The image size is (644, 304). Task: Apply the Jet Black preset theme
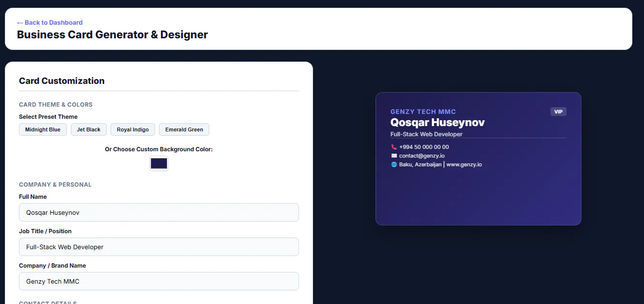89,129
